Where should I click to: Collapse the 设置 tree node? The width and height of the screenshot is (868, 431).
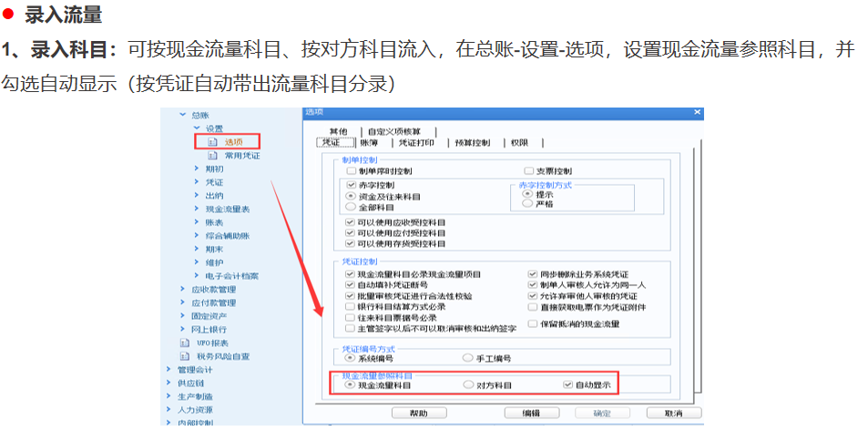(x=197, y=128)
